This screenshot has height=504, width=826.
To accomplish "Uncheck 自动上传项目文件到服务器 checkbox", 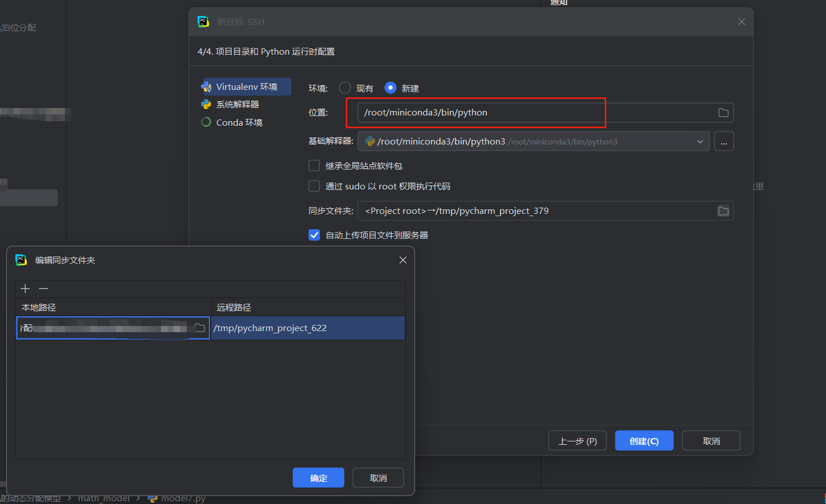I will click(x=314, y=235).
